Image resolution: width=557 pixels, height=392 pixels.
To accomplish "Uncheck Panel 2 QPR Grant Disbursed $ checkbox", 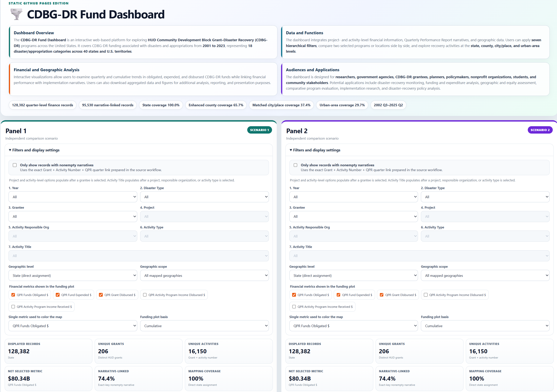I will [x=382, y=295].
